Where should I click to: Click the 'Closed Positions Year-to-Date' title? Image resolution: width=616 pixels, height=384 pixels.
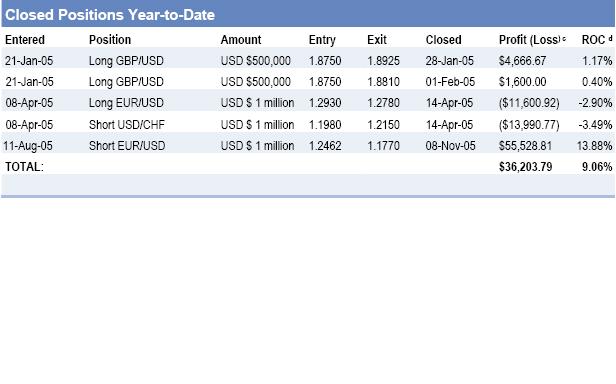click(x=110, y=15)
